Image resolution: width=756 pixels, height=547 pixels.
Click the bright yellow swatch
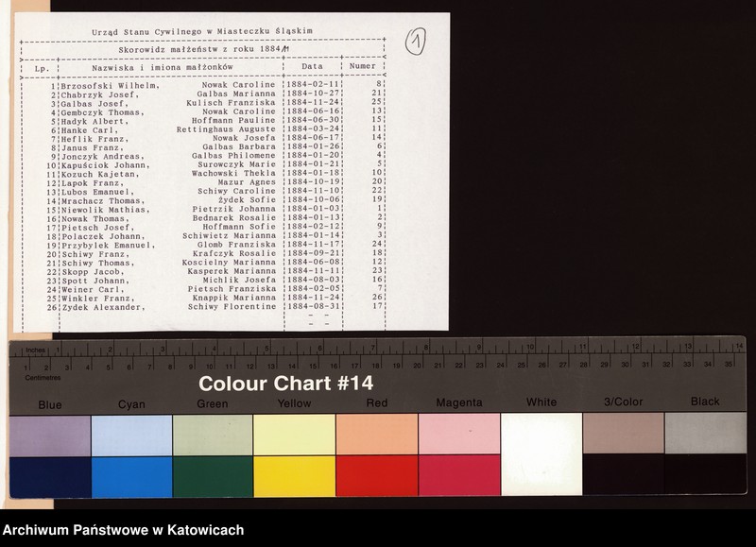[x=295, y=476]
